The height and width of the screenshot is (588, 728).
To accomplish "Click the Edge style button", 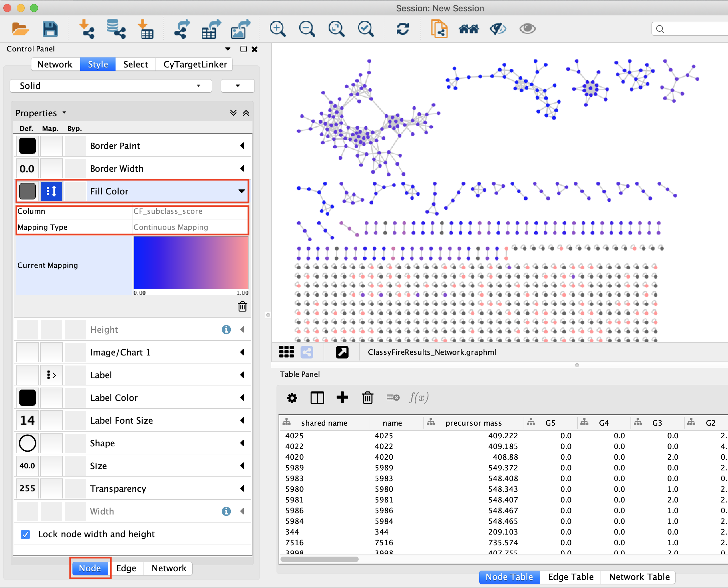I will (126, 568).
